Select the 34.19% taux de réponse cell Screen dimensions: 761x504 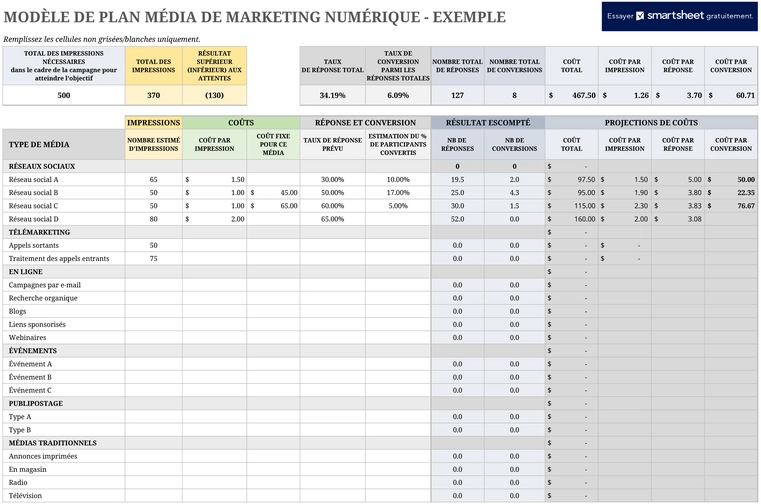(332, 95)
